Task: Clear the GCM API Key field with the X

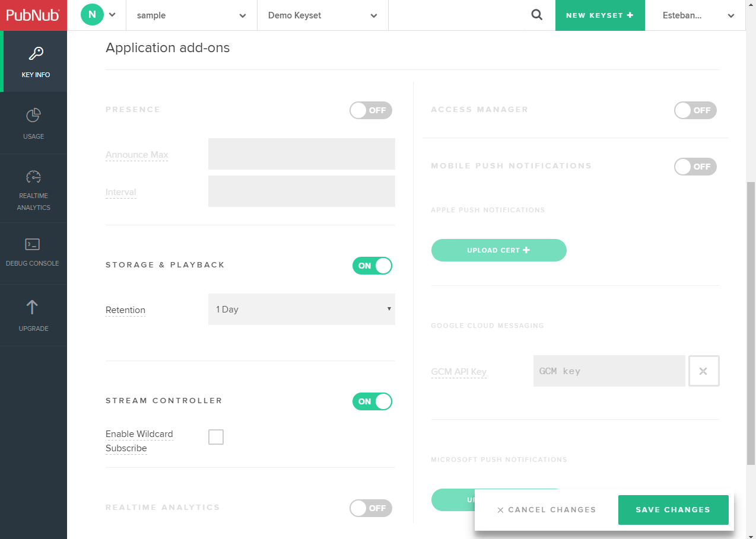Action: 704,371
